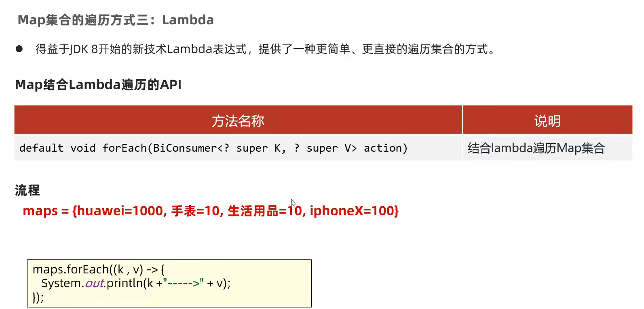Click the yellow code snippet box
Viewport: 644px width, 309px height.
(x=169, y=283)
